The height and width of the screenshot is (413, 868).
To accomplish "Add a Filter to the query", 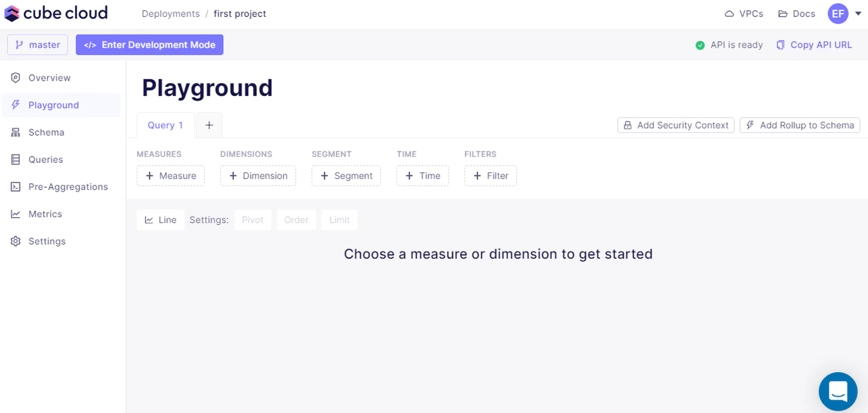I will coord(490,176).
